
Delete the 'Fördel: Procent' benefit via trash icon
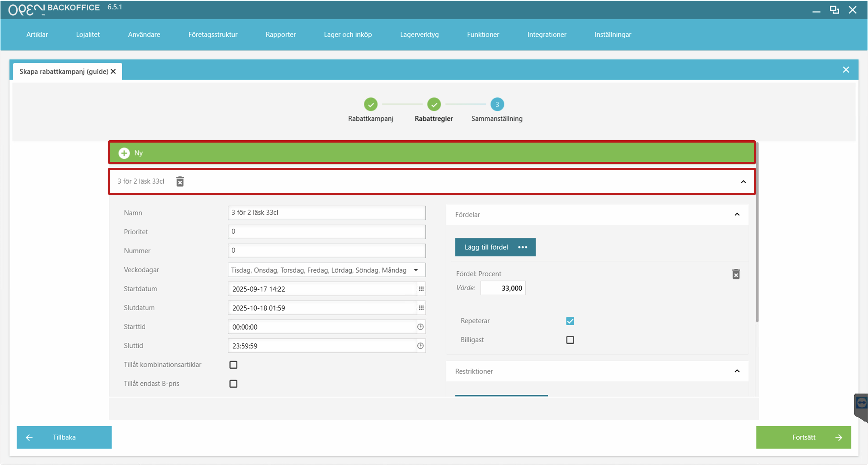736,274
